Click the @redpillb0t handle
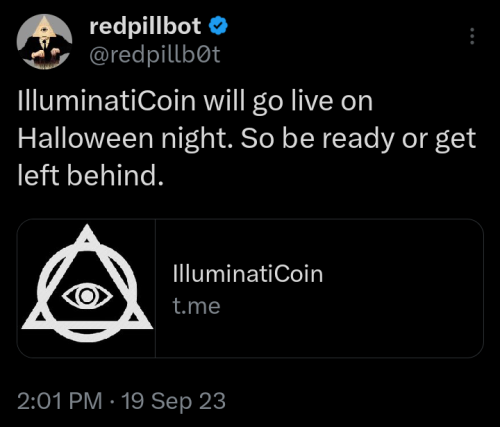The height and width of the screenshot is (427, 500). 155,55
